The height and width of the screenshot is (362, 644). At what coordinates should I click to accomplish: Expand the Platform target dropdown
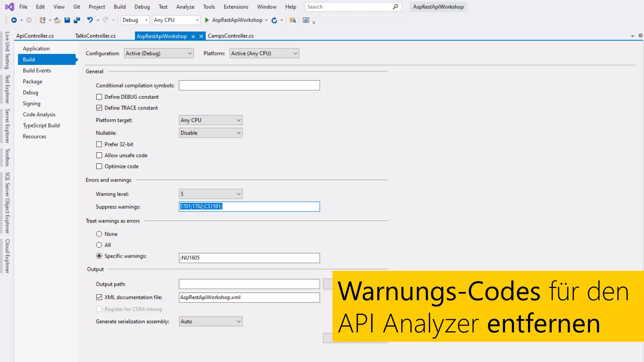[x=211, y=120]
